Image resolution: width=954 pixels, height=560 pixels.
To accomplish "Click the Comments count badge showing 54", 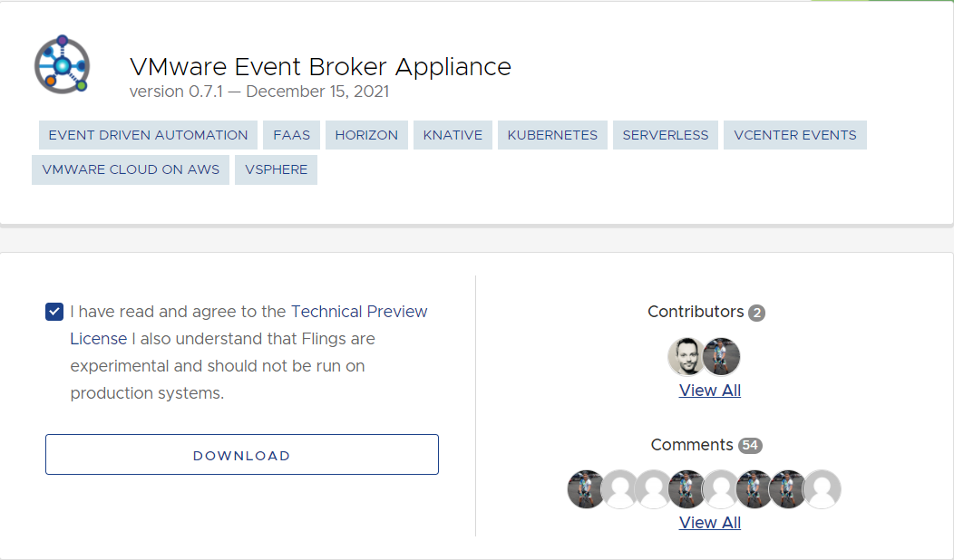I will (x=750, y=445).
